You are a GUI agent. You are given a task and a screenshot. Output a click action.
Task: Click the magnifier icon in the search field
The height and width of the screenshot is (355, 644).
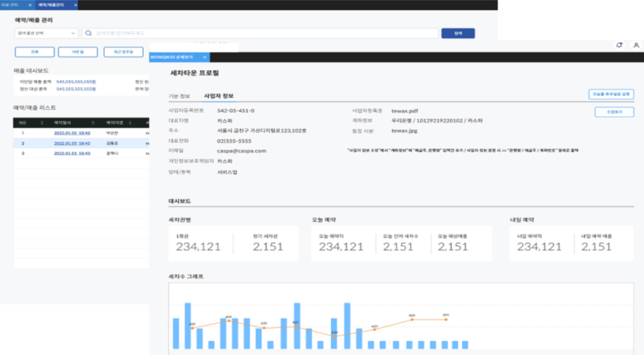pos(89,33)
